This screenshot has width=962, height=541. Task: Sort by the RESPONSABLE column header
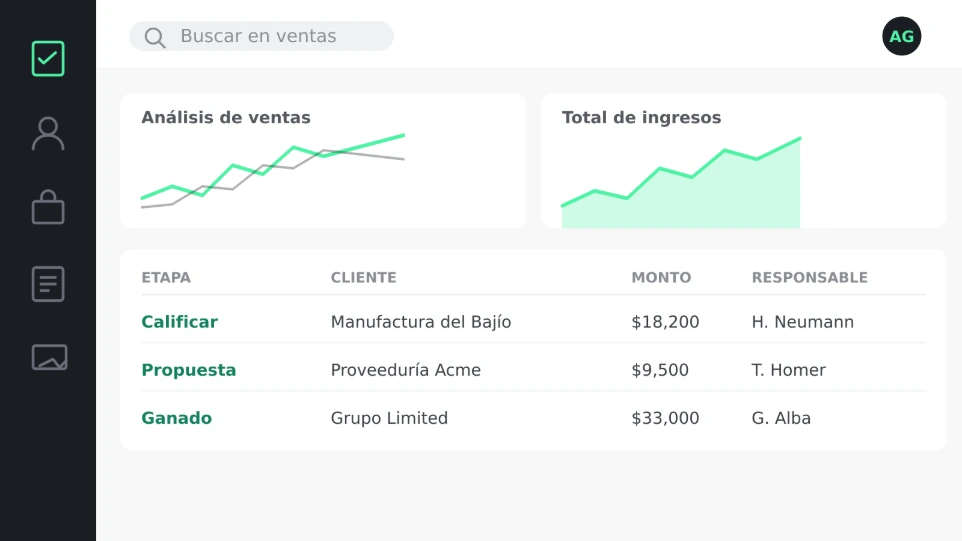(x=809, y=278)
